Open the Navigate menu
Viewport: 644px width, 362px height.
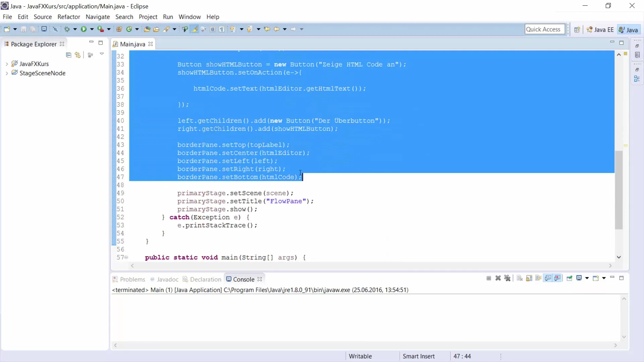pos(98,17)
